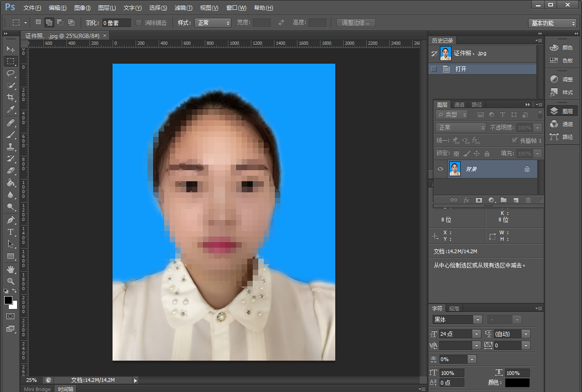The width and height of the screenshot is (582, 392).
Task: Open the 基本功能 workspace dropdown
Action: tap(552, 23)
